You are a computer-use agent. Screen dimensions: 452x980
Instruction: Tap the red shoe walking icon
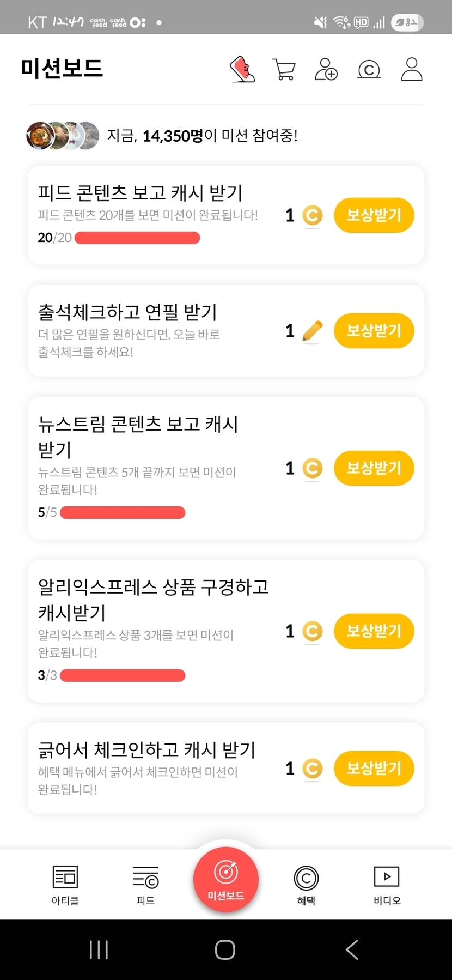[242, 69]
